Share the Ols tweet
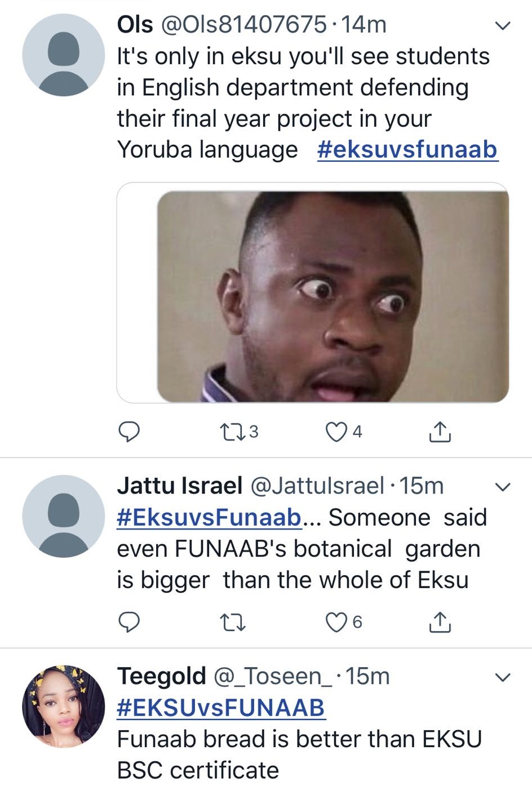This screenshot has height=791, width=532. tap(440, 432)
